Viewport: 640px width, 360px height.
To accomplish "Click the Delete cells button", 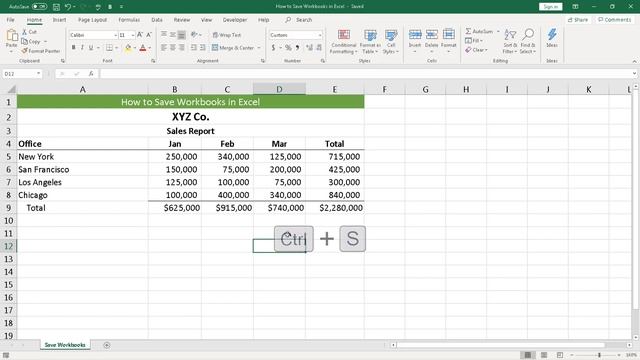I will [431, 40].
